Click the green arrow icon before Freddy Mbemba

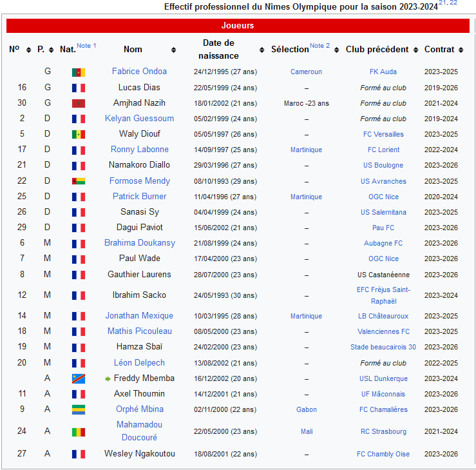[108, 378]
